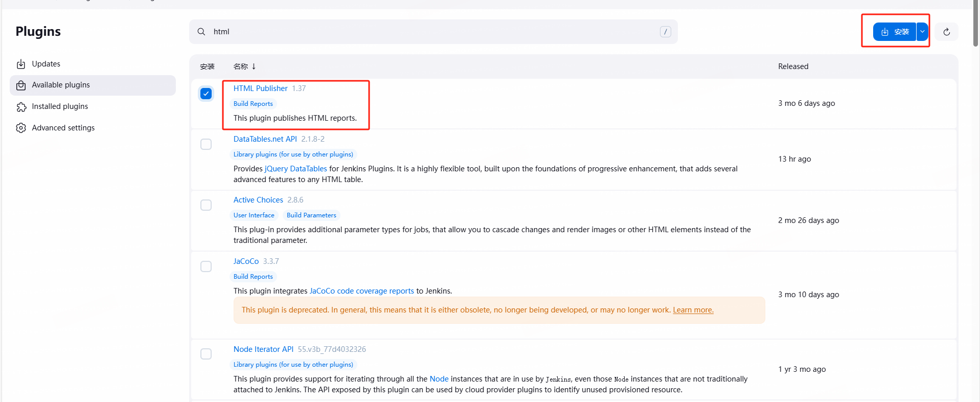Image resolution: width=980 pixels, height=402 pixels.
Task: Click the refresh plugin list icon
Action: [x=946, y=32]
